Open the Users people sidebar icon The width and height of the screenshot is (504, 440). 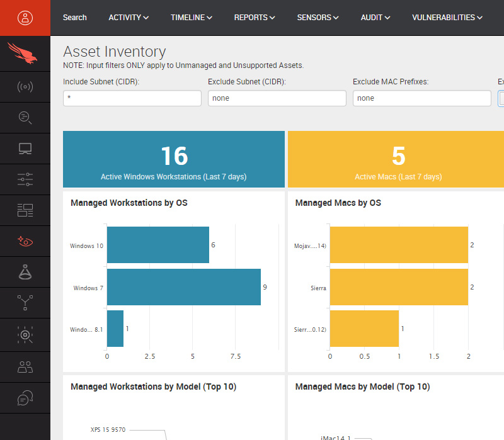pos(25,367)
